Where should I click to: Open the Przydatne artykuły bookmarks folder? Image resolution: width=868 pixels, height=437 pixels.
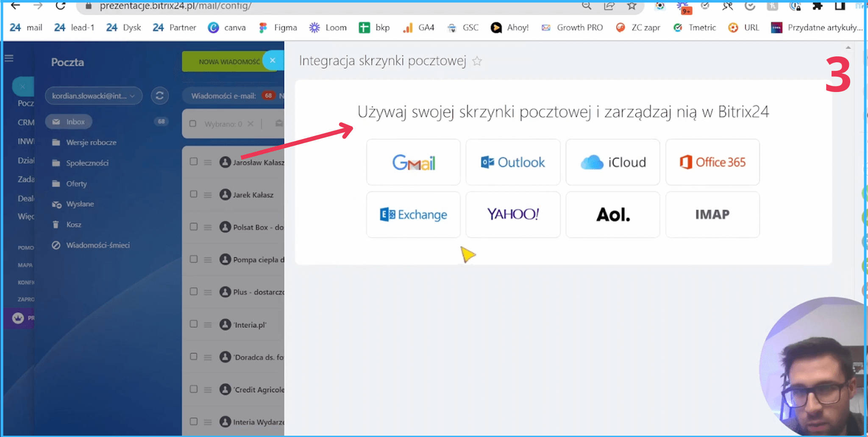(x=817, y=28)
